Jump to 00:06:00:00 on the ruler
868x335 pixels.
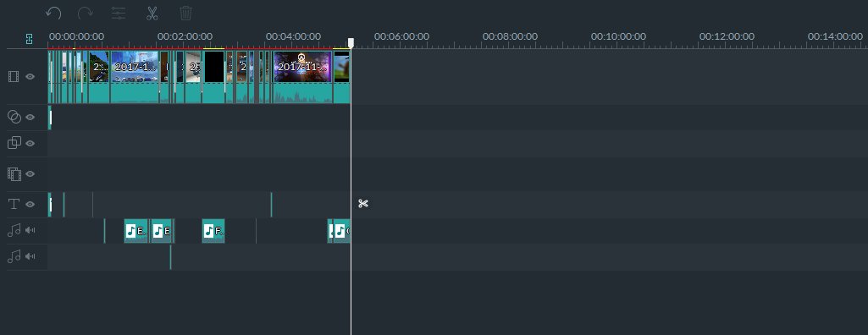tap(401, 36)
